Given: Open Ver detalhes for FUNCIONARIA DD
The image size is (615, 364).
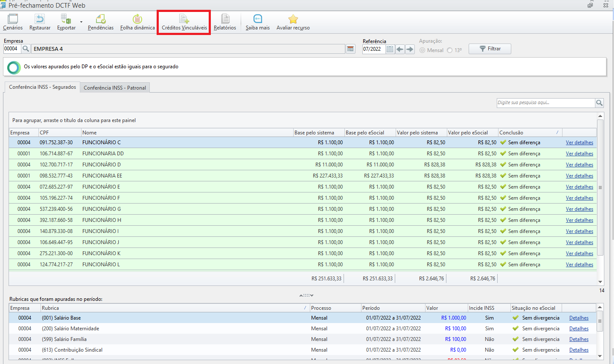Looking at the screenshot, I should [579, 154].
